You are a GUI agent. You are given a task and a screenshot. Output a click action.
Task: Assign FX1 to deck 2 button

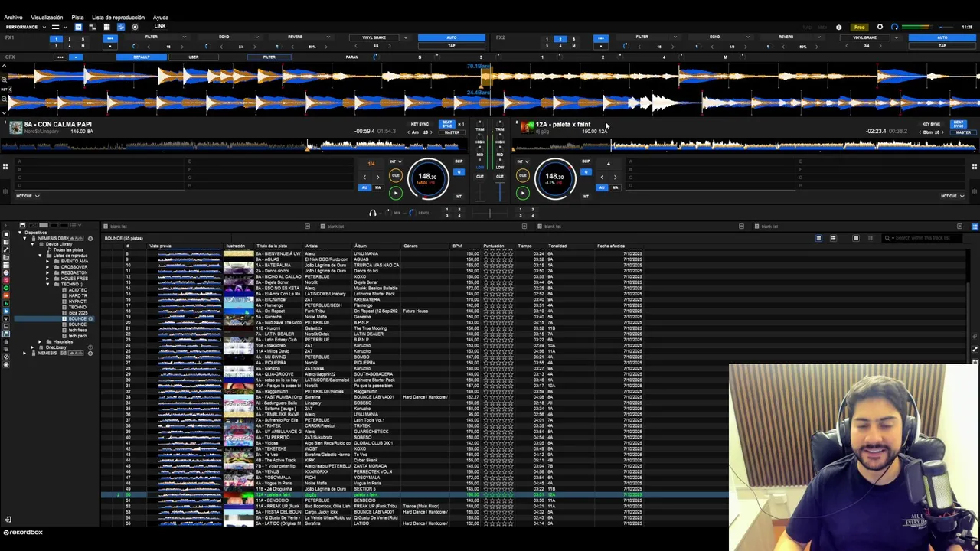tap(69, 38)
